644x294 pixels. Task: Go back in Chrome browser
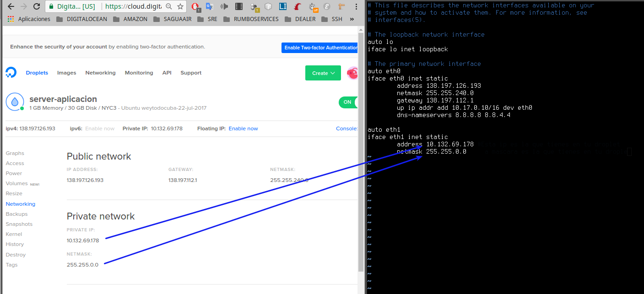pos(11,6)
